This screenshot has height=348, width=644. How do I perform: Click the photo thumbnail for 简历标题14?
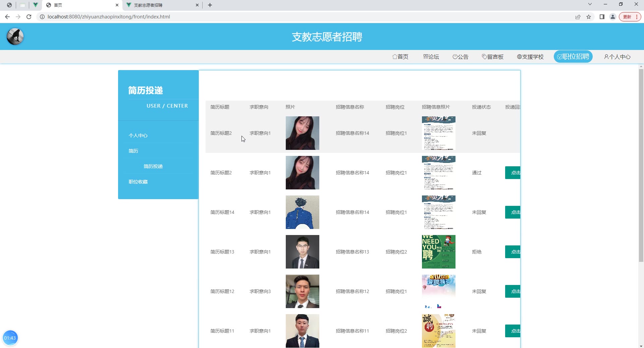[302, 212]
